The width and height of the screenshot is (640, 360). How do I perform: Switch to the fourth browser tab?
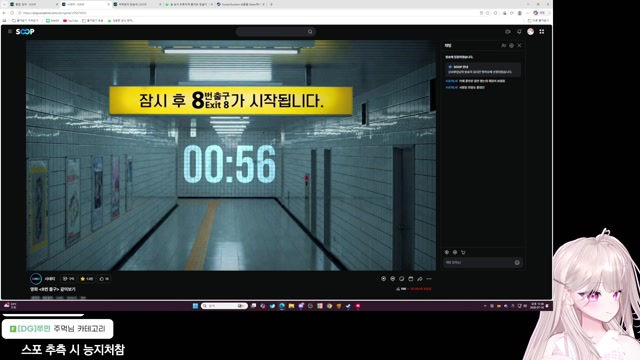tap(189, 4)
